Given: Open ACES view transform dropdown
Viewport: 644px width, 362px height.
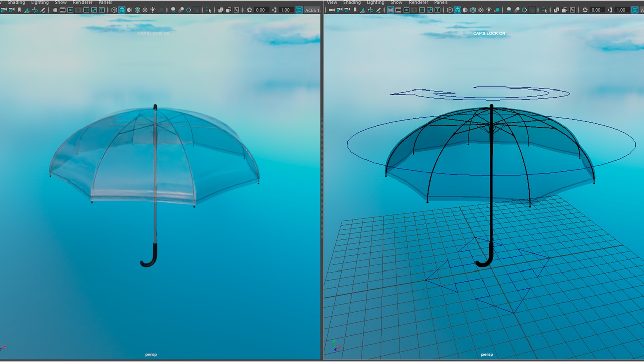Looking at the screenshot, I should point(312,10).
